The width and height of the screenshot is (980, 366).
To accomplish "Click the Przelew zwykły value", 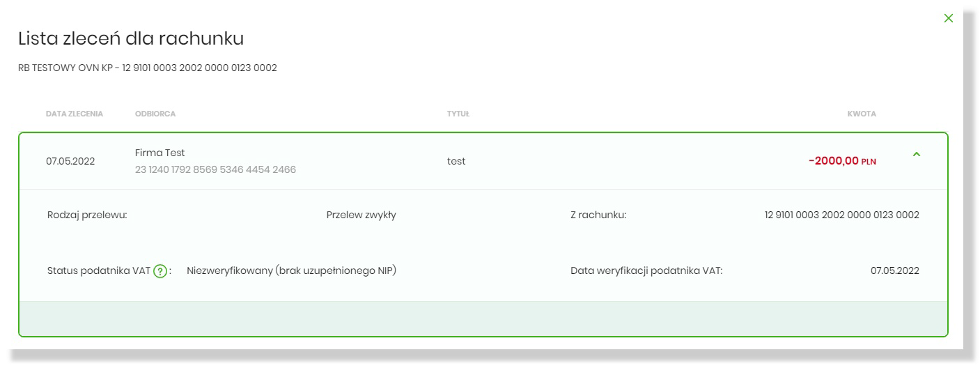I will point(361,215).
